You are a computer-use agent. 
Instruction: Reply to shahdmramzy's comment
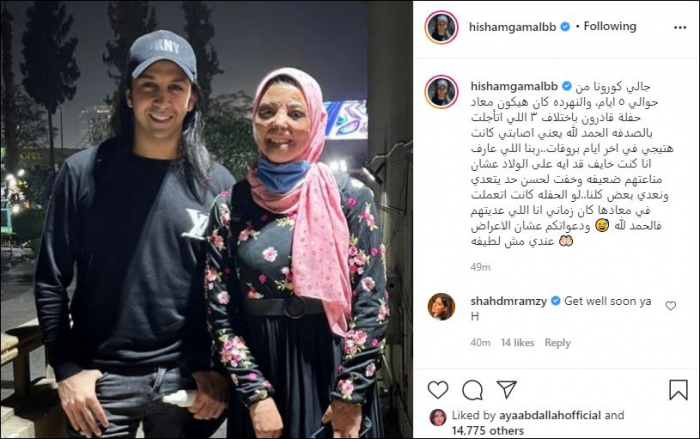[x=557, y=343]
